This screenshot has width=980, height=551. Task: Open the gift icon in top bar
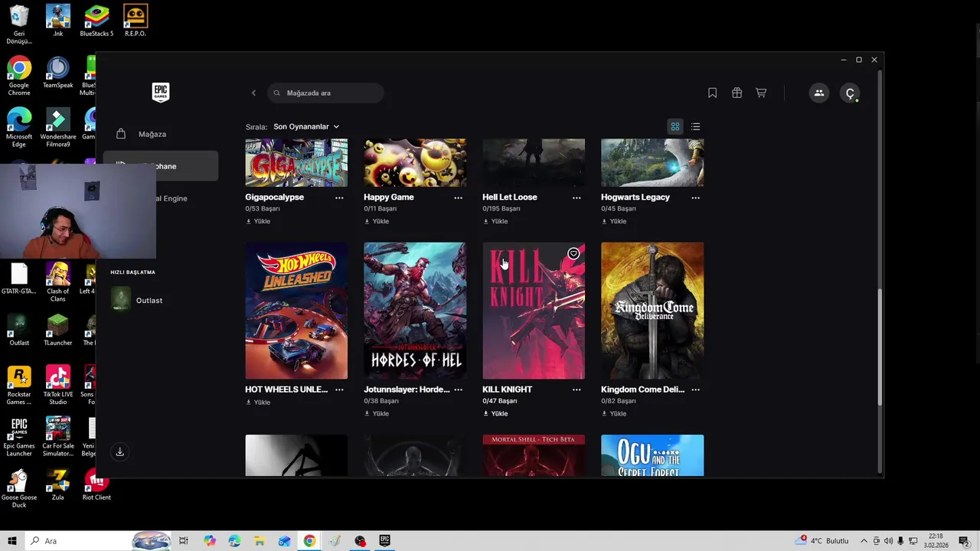[x=737, y=93]
